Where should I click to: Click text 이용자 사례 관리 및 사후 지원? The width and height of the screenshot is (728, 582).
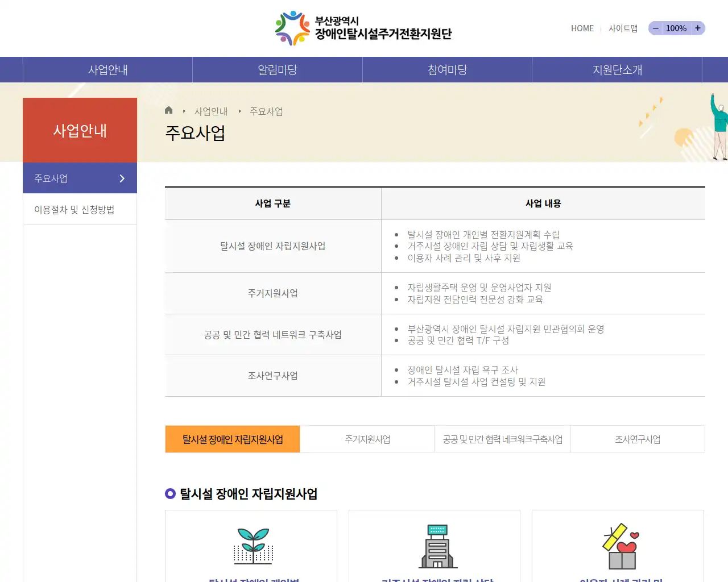pyautogui.click(x=464, y=258)
